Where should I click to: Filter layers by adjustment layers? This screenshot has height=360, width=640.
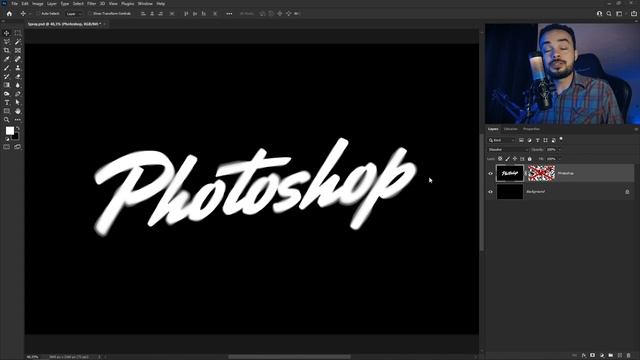(x=529, y=140)
